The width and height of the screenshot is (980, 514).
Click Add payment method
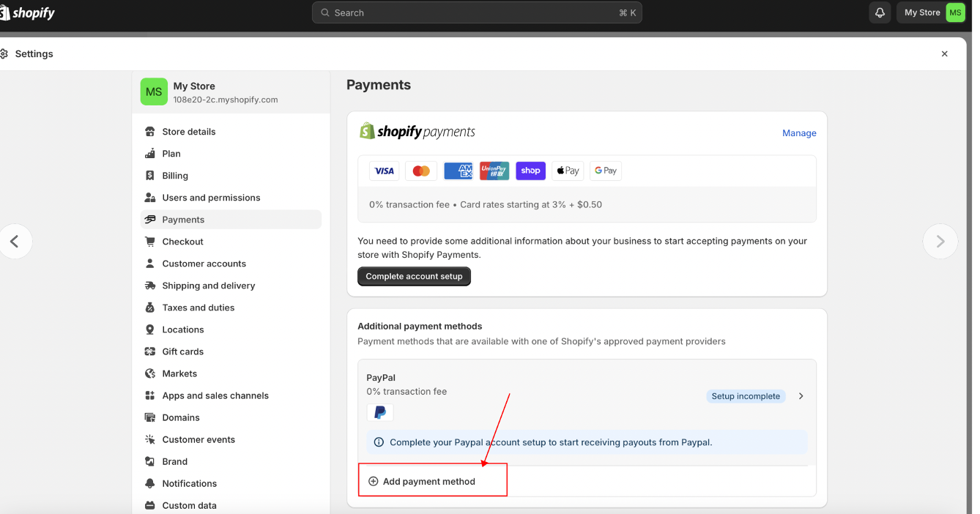pyautogui.click(x=428, y=481)
